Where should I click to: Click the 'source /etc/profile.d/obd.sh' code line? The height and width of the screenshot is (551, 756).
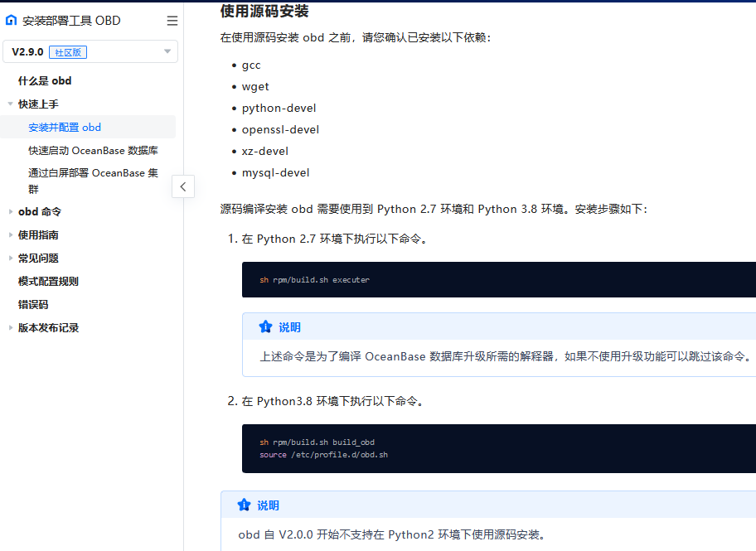coord(323,455)
